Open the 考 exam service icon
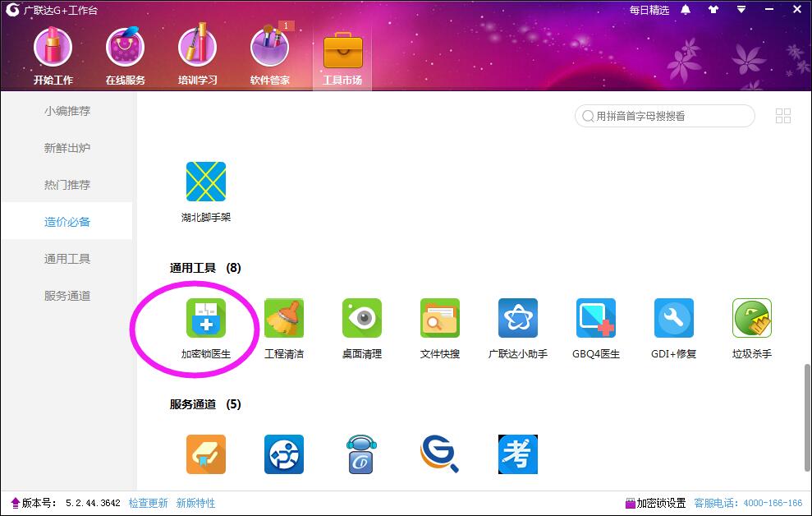This screenshot has height=516, width=812. pyautogui.click(x=518, y=454)
